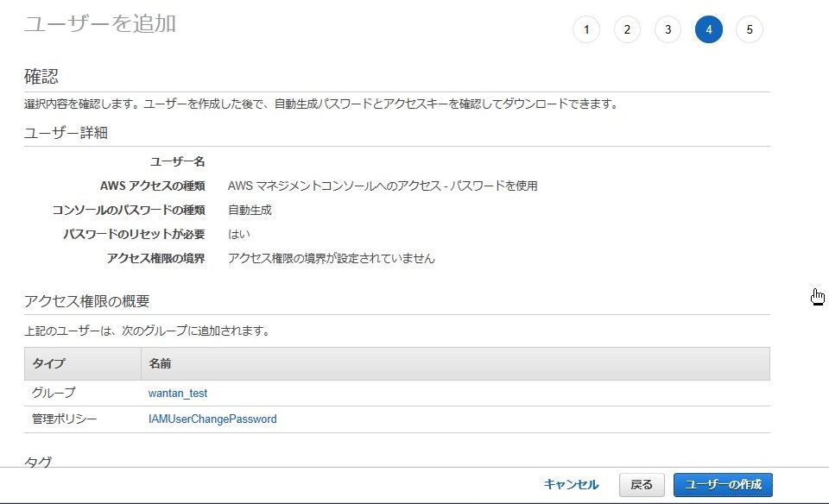Click the 確認 section heading

coord(38,76)
